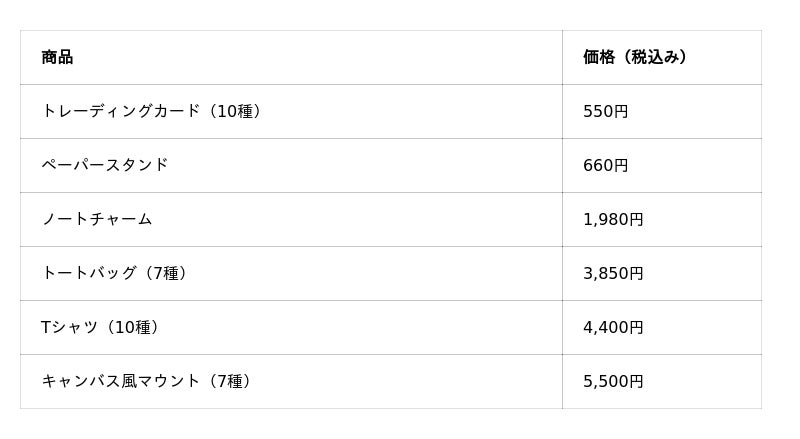Click the 1,980円 price cell
The width and height of the screenshot is (800, 439).
pos(613,219)
